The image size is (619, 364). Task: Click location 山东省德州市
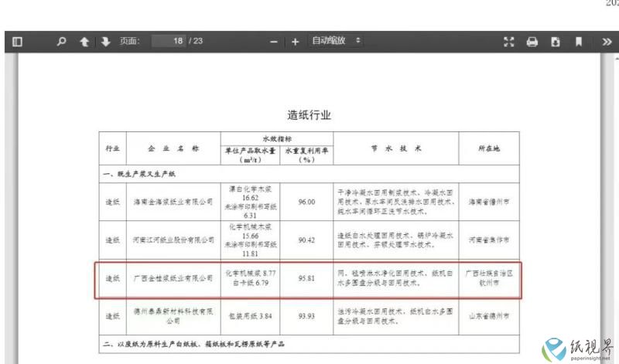pos(489,316)
